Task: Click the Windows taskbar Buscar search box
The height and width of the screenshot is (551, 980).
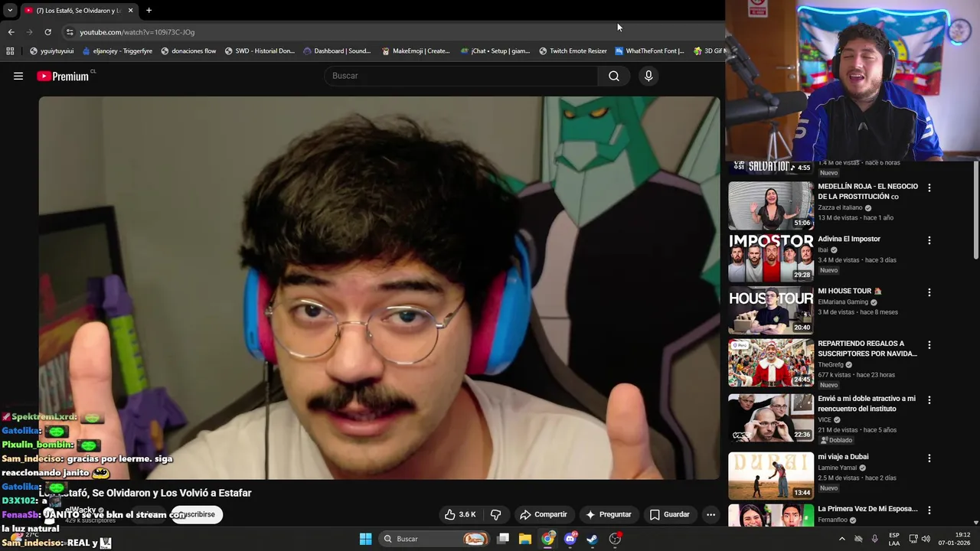Action: 434,539
